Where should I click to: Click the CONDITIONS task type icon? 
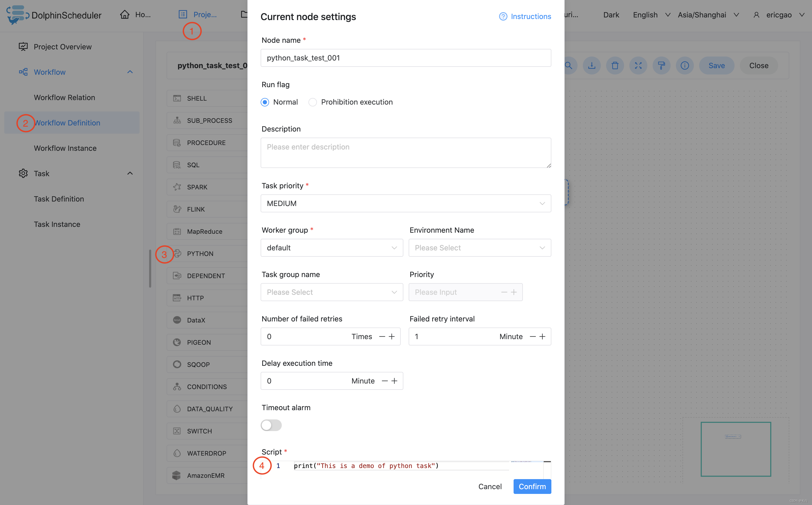(x=177, y=386)
